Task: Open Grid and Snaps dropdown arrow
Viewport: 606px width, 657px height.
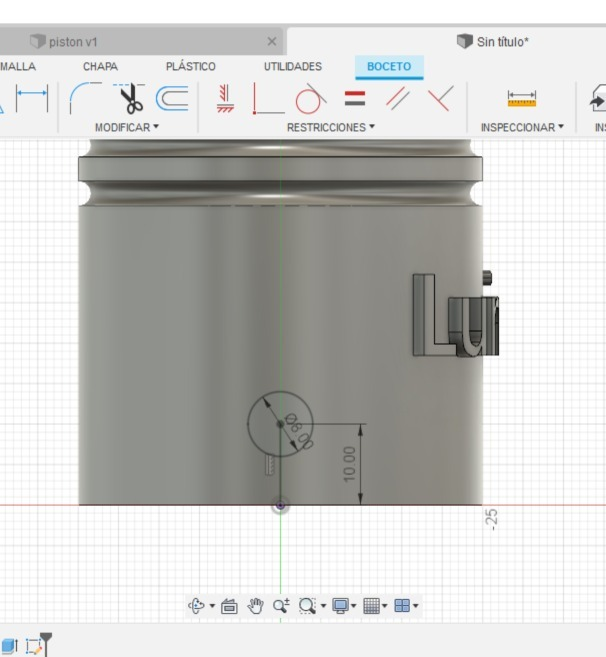Action: point(384,606)
